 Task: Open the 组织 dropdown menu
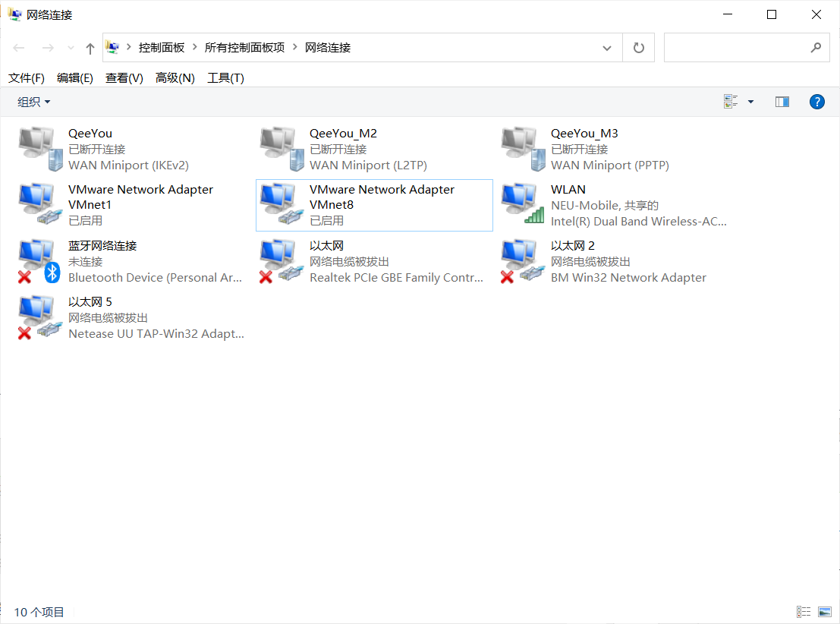point(33,102)
